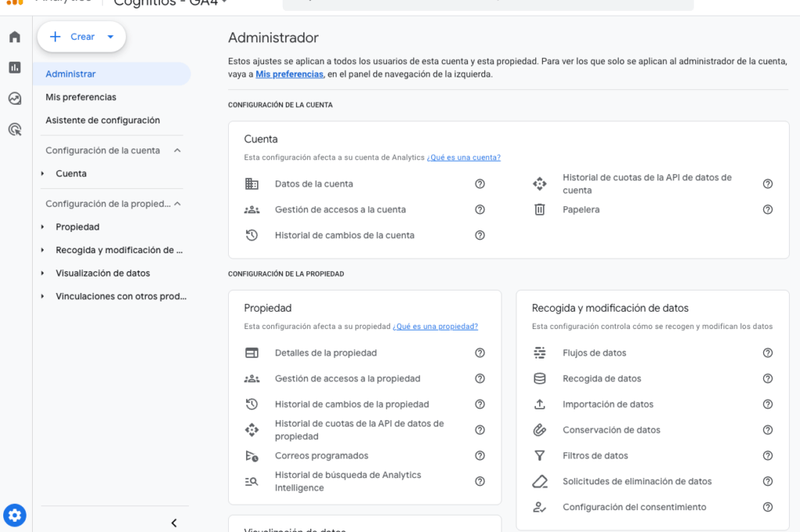Open the Home icon in left rail
This screenshot has height=532, width=800.
[x=15, y=37]
